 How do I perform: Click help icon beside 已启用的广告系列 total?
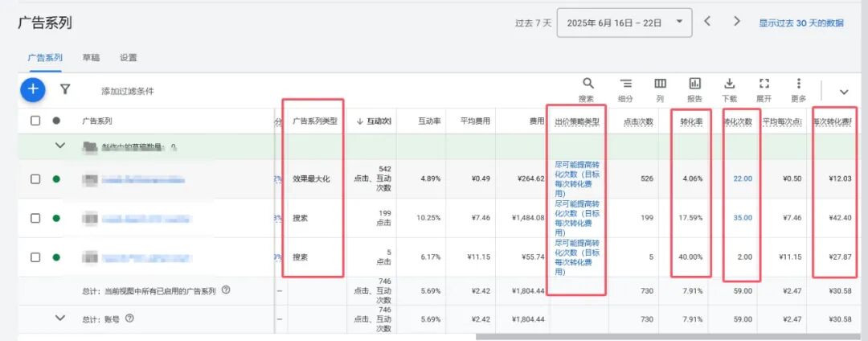(x=226, y=290)
